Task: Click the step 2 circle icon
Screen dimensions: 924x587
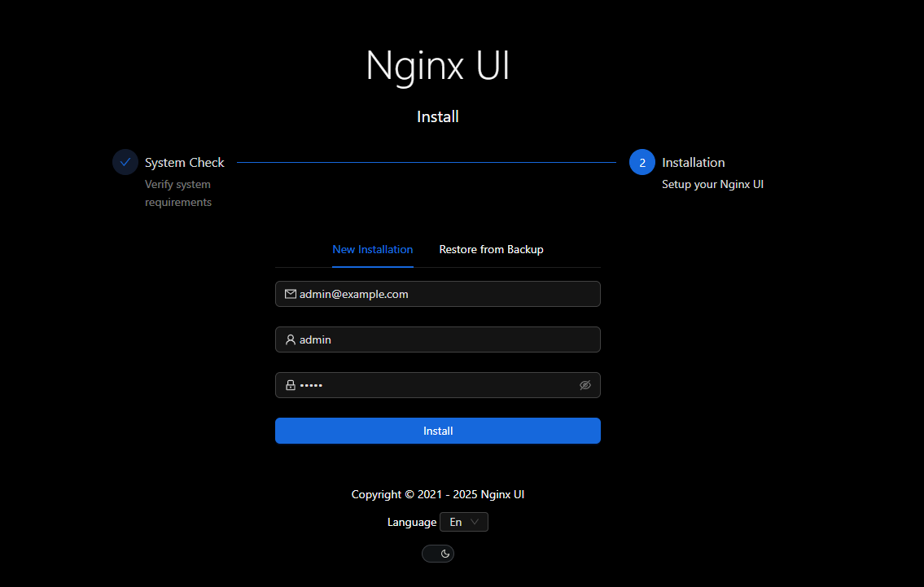Action: 642,163
